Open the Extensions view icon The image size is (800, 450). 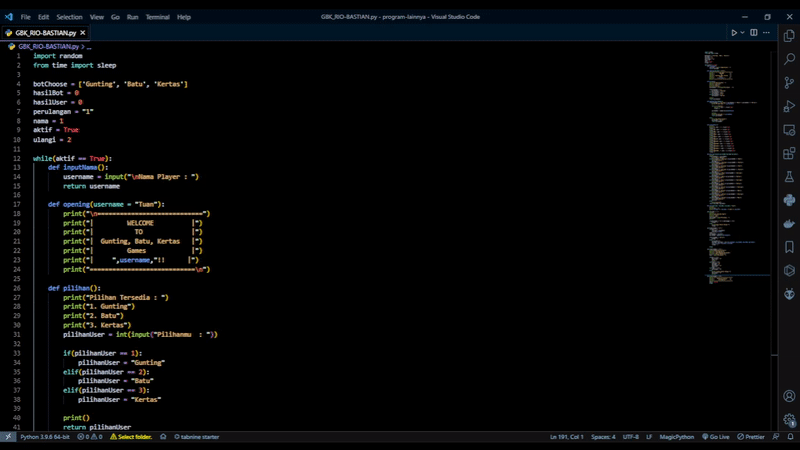click(789, 153)
